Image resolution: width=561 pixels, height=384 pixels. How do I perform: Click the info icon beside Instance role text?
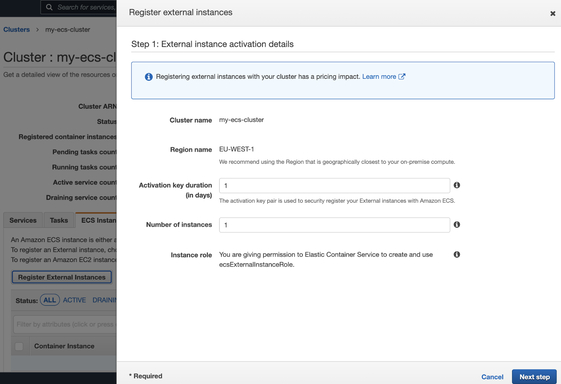click(457, 254)
